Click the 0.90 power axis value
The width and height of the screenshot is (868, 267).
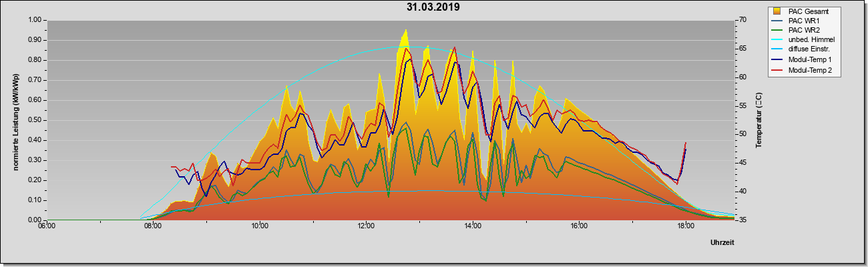[35, 40]
